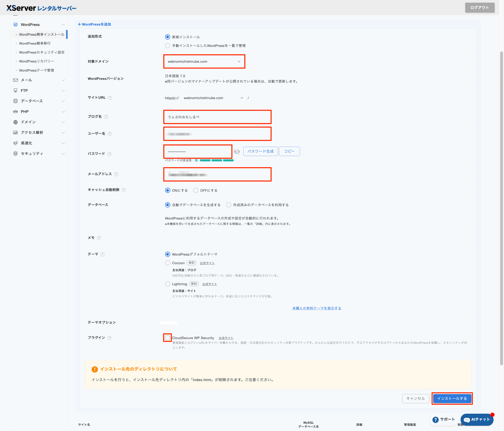Screen dimensions: 504x431
Task: Choose the Cocoon theme radio
Action: pyautogui.click(x=168, y=263)
